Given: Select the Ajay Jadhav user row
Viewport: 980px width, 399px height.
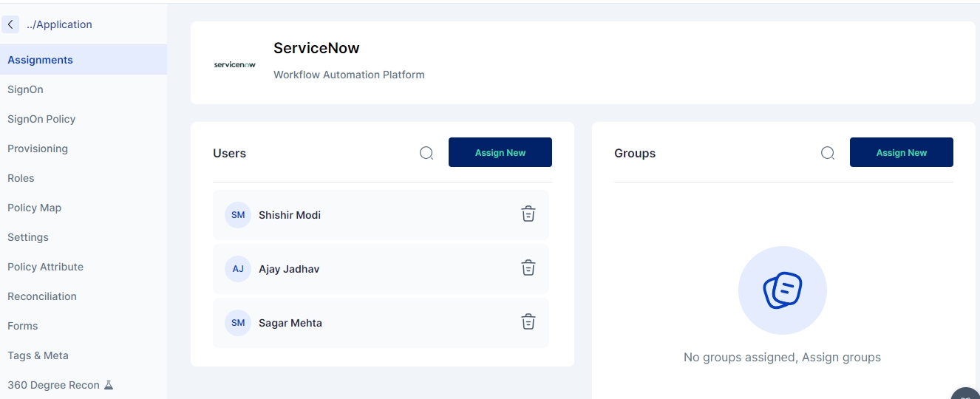Looking at the screenshot, I should 370,269.
